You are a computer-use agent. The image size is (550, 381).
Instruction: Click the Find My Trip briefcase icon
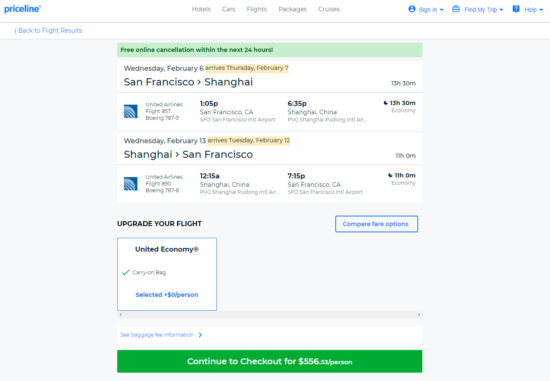pos(456,9)
